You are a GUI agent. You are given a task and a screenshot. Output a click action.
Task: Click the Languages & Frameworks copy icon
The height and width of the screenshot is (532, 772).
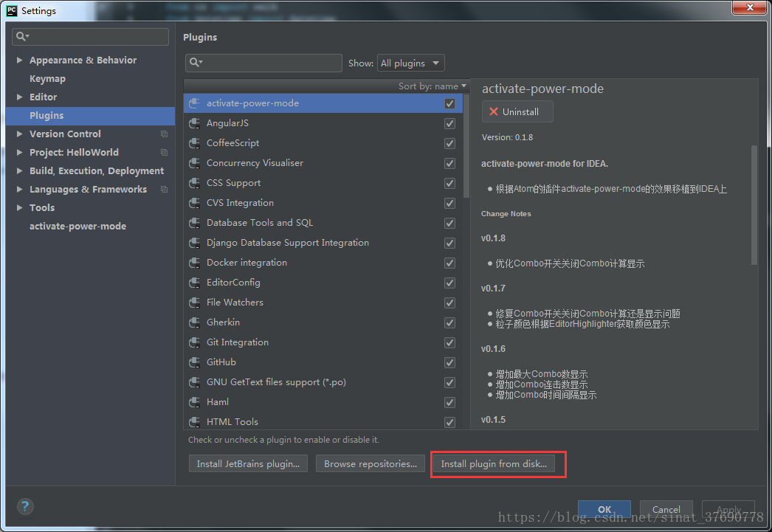click(x=164, y=190)
